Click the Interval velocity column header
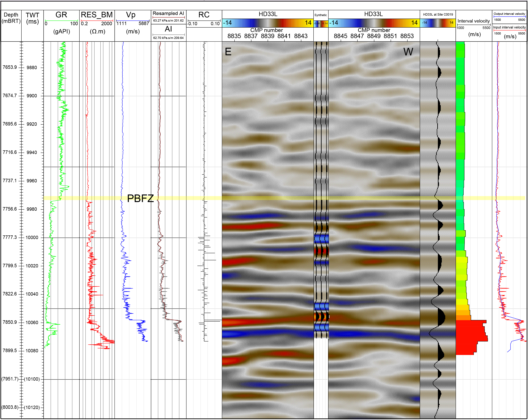 473,21
